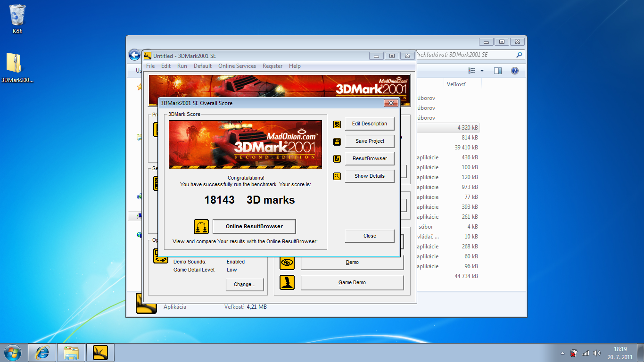Select the 4 320 kB file row
This screenshot has height=362, width=644.
tap(448, 128)
